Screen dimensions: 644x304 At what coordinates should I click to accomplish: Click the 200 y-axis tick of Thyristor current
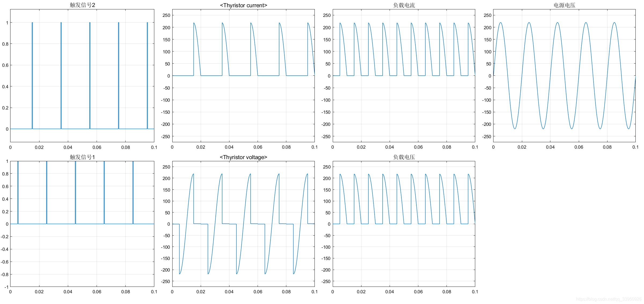tap(166, 28)
